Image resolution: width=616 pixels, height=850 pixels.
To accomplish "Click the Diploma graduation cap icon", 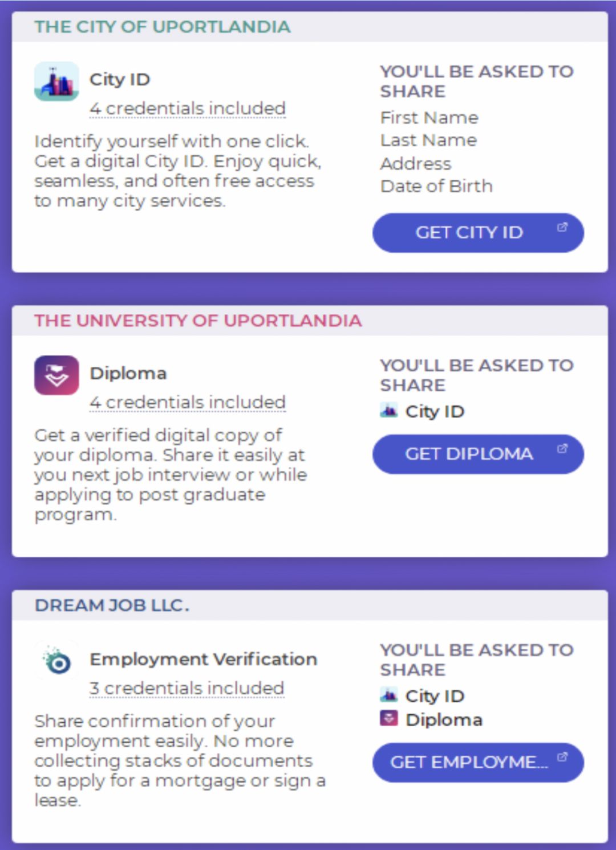I will click(56, 375).
